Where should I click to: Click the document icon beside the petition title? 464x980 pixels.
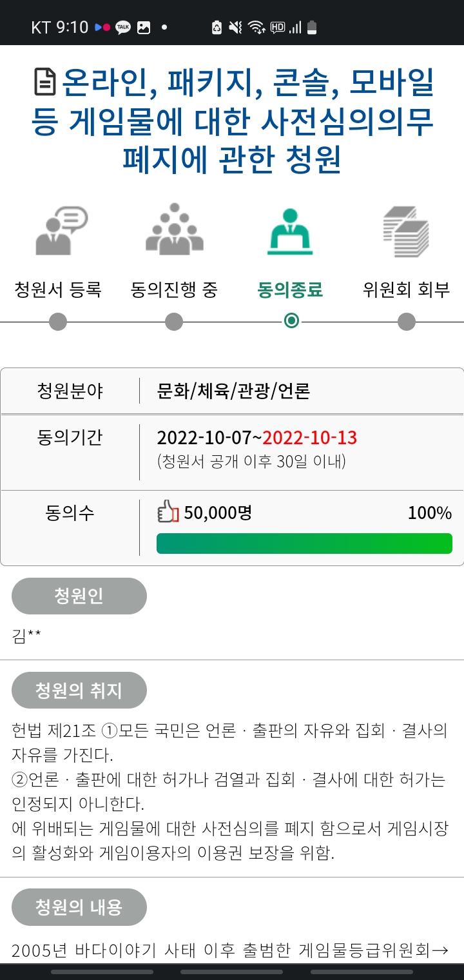pos(45,82)
